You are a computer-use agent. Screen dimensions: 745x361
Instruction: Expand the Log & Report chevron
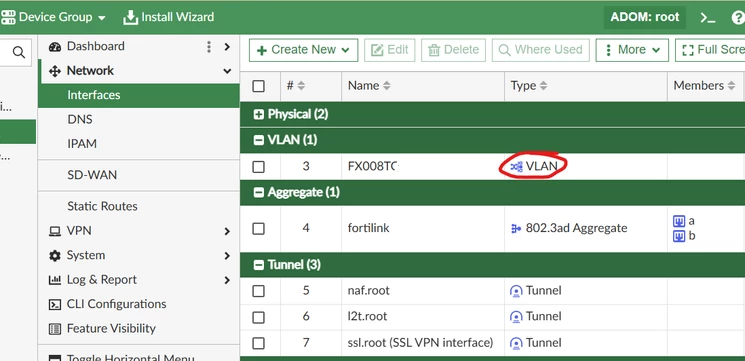point(227,280)
